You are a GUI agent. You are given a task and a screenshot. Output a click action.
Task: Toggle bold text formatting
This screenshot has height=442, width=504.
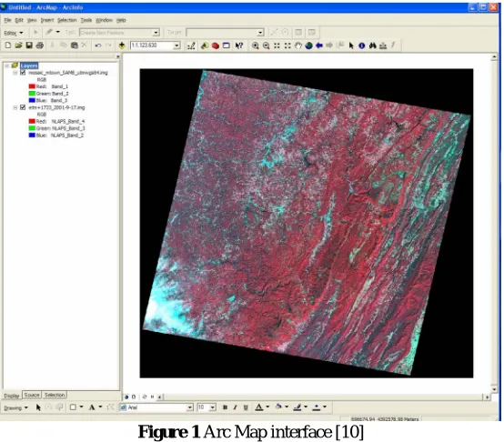pyautogui.click(x=225, y=407)
